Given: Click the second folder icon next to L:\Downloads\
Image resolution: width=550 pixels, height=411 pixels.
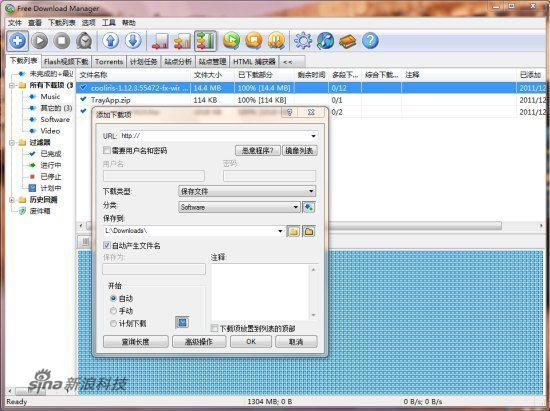Looking at the screenshot, I should (x=309, y=231).
